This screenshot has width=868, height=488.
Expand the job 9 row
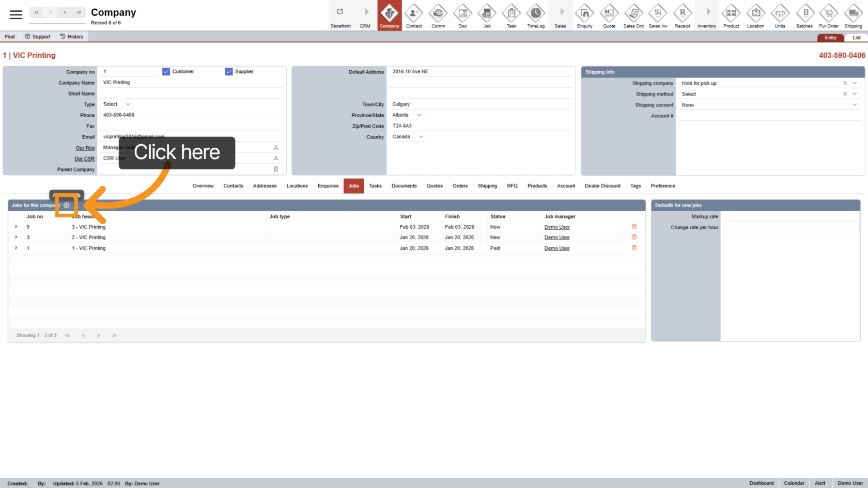[16, 227]
